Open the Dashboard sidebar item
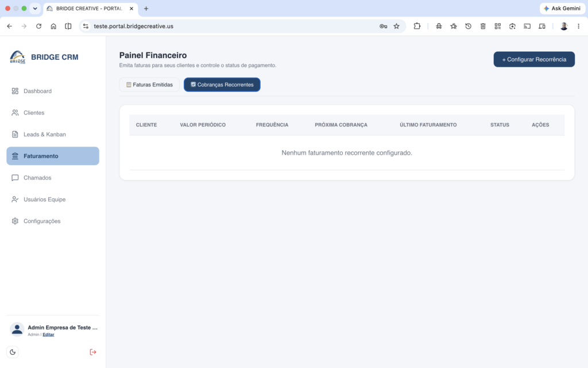The width and height of the screenshot is (588, 368). pos(53,91)
